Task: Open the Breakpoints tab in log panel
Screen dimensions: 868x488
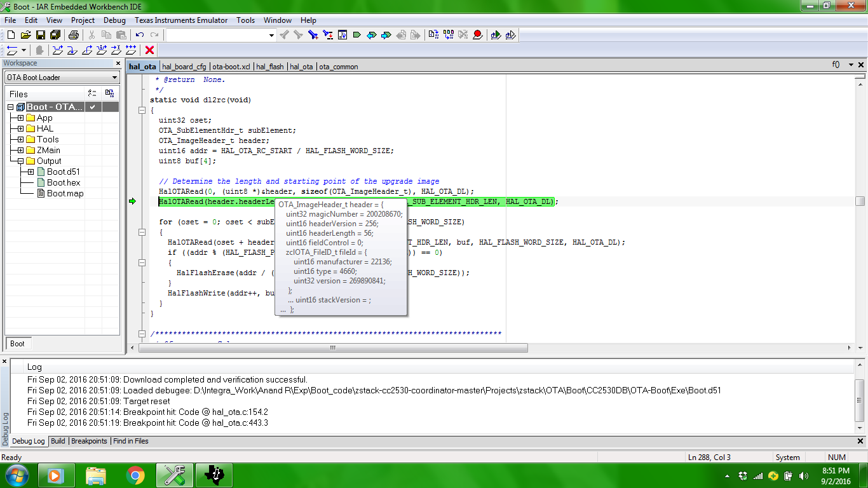Action: click(x=89, y=441)
